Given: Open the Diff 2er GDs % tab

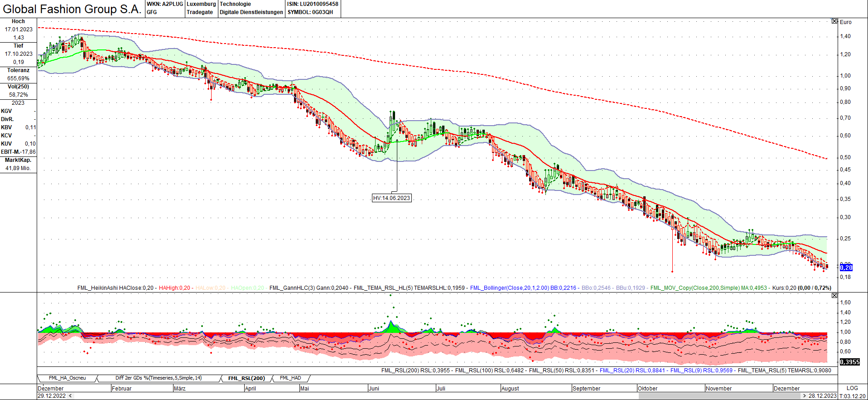Looking at the screenshot, I should (159, 378).
